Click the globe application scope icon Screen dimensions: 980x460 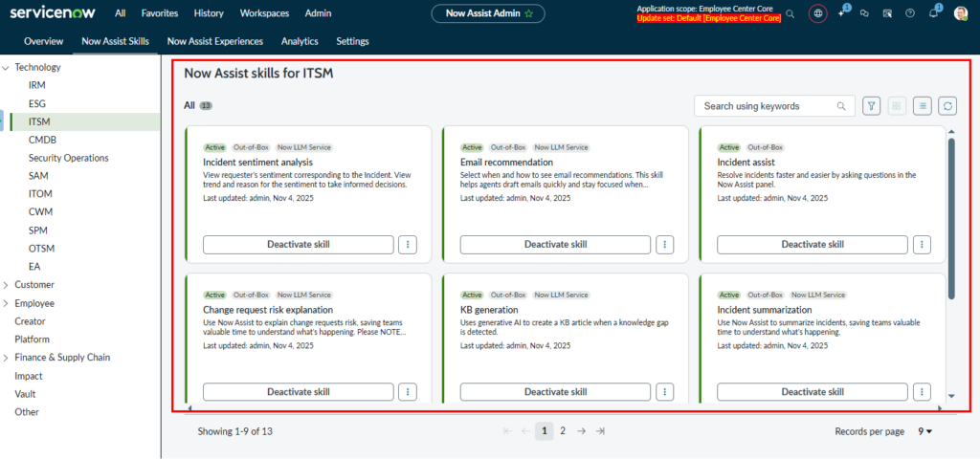pyautogui.click(x=817, y=13)
